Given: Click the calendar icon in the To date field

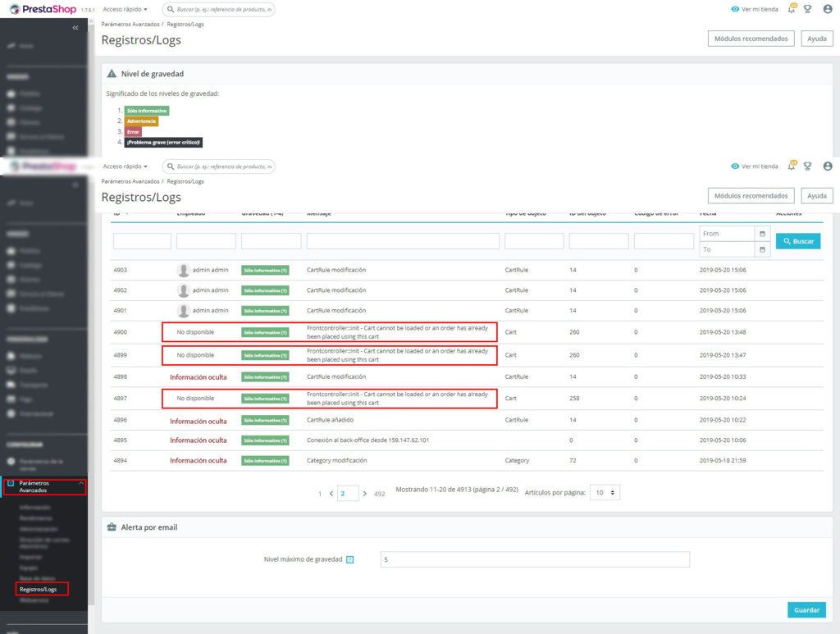Looking at the screenshot, I should click(762, 249).
